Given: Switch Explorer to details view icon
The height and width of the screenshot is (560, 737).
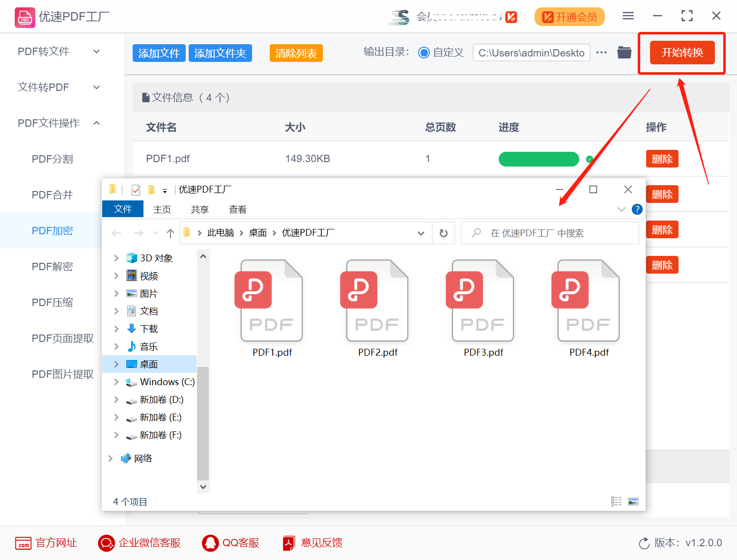Looking at the screenshot, I should coord(617,502).
